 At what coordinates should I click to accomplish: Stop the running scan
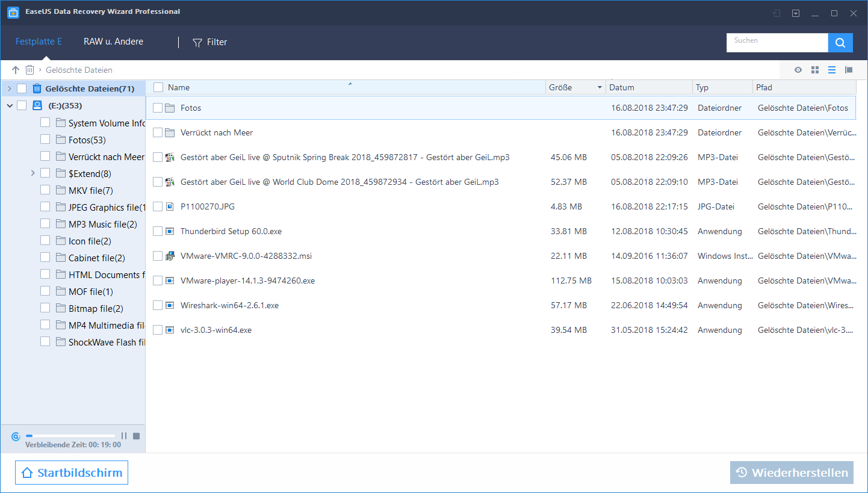click(x=137, y=436)
